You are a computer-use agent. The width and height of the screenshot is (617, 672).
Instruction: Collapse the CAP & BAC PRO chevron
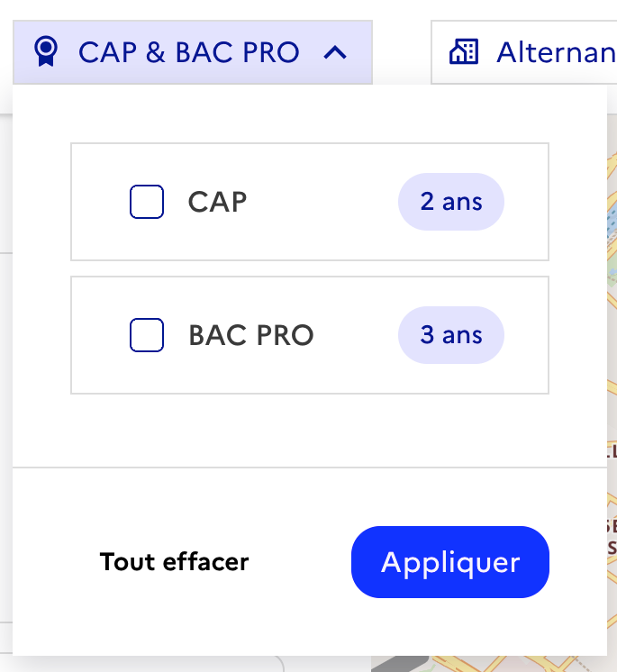[x=335, y=52]
